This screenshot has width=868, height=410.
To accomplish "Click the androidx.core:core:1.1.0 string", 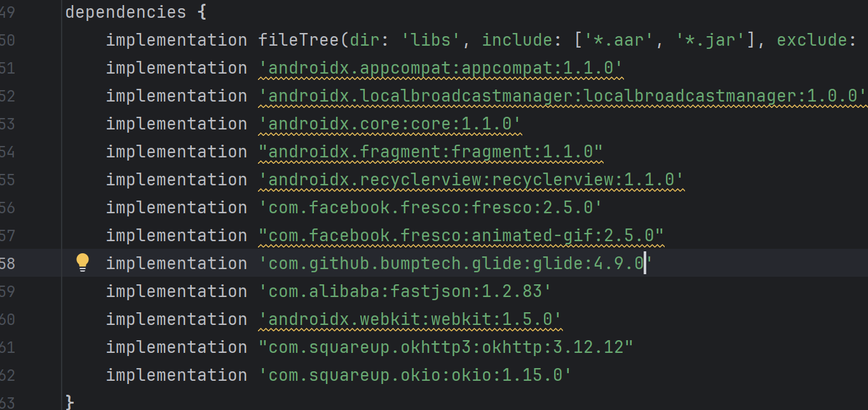I will (390, 124).
